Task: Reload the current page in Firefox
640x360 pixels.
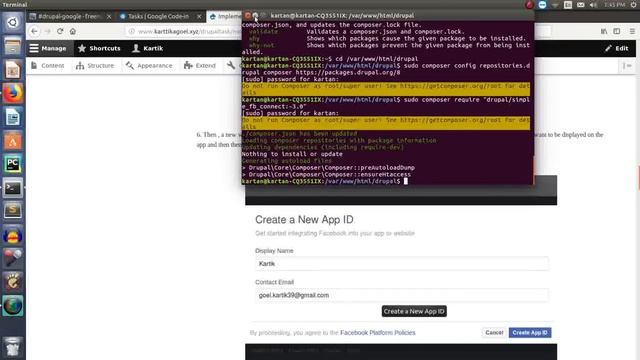Action: (60, 31)
